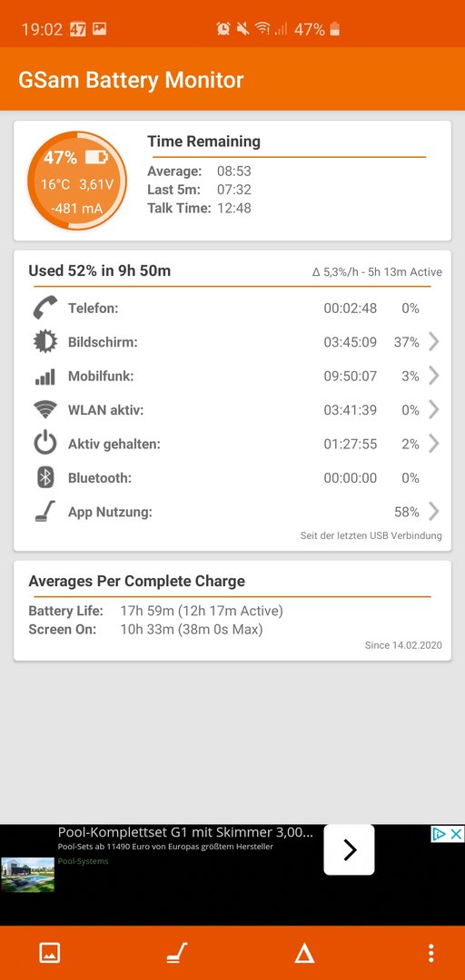
Task: Open the image icon in bottom bar
Action: [49, 953]
